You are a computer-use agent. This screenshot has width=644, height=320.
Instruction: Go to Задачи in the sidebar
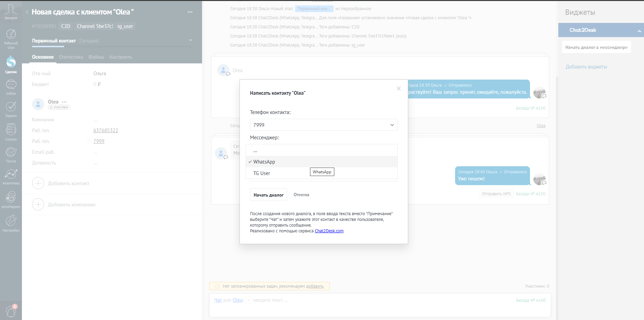[11, 109]
